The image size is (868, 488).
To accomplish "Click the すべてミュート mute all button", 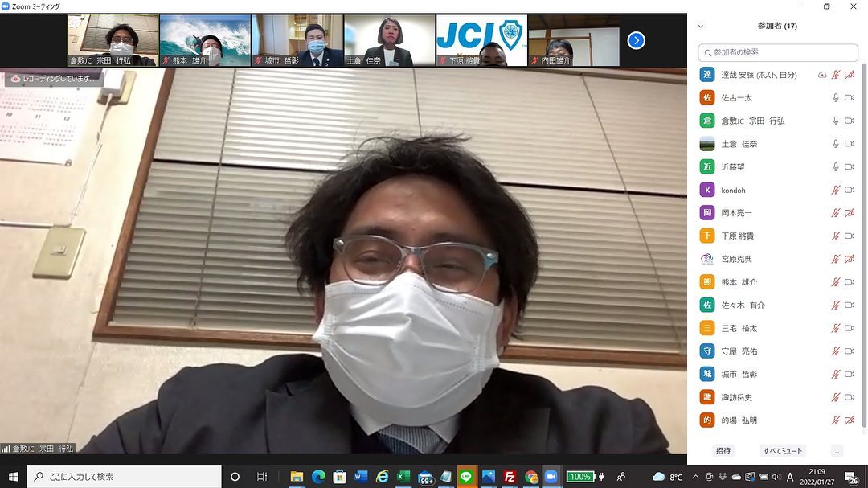I will [783, 451].
